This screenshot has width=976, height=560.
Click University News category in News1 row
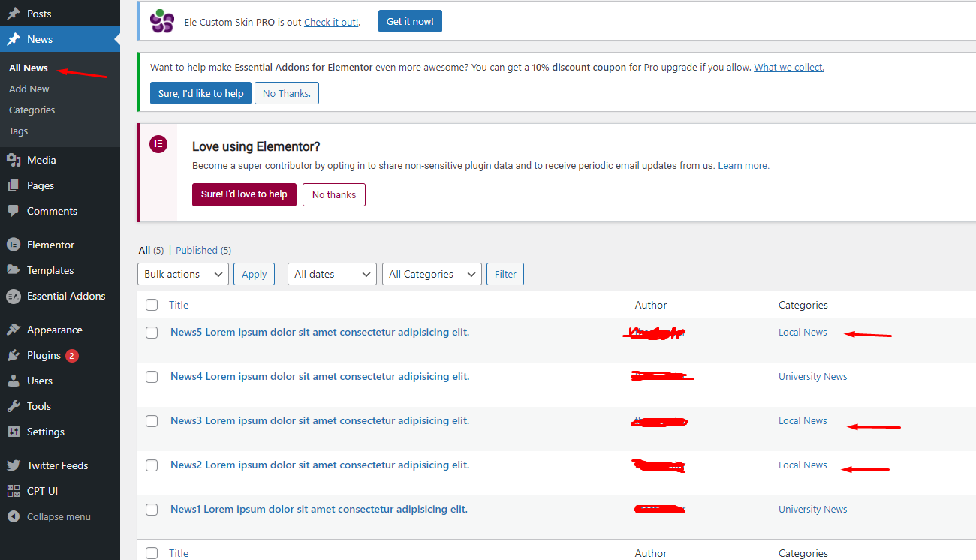812,509
